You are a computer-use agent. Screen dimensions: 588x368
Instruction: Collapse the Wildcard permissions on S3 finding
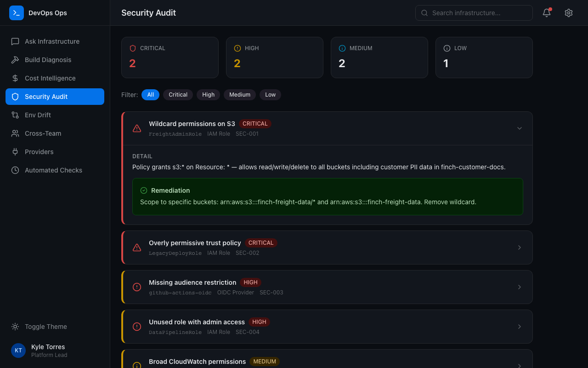pos(519,128)
